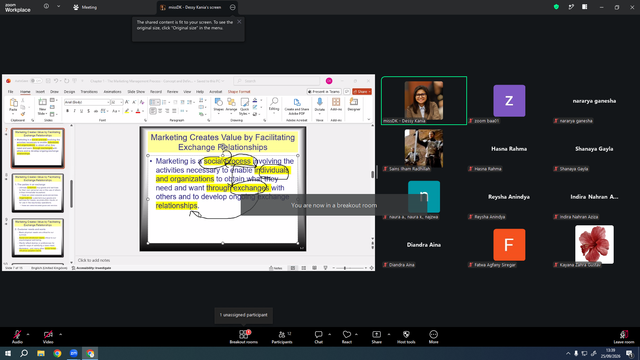Viewport: 640px width, 360px height.
Task: Click Dictate microphone in PowerPoint ribbon
Action: 320,104
